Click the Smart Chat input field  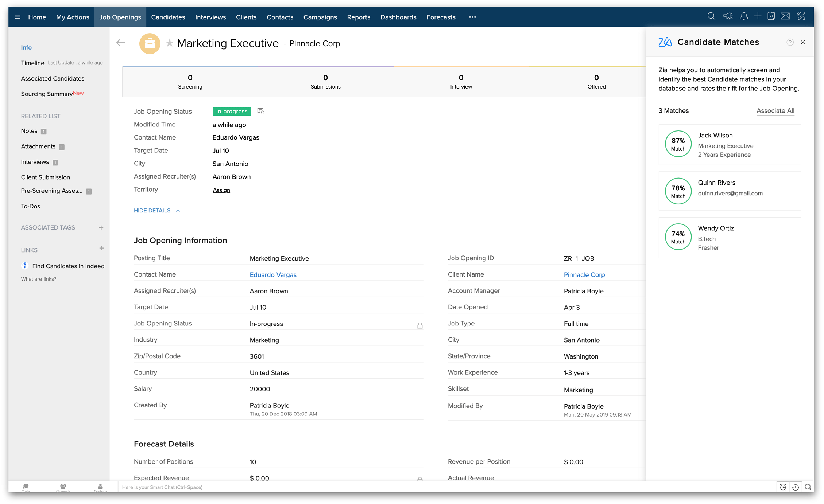click(x=447, y=487)
